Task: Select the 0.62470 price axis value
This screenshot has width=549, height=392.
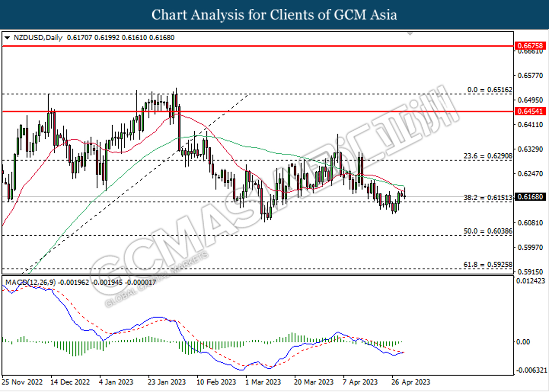Action: tap(530, 174)
